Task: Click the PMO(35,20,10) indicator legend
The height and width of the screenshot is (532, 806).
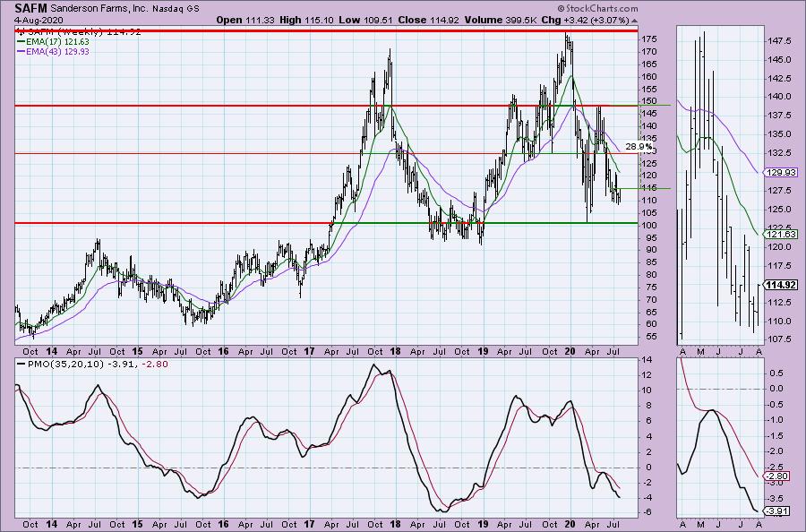Action: point(92,365)
